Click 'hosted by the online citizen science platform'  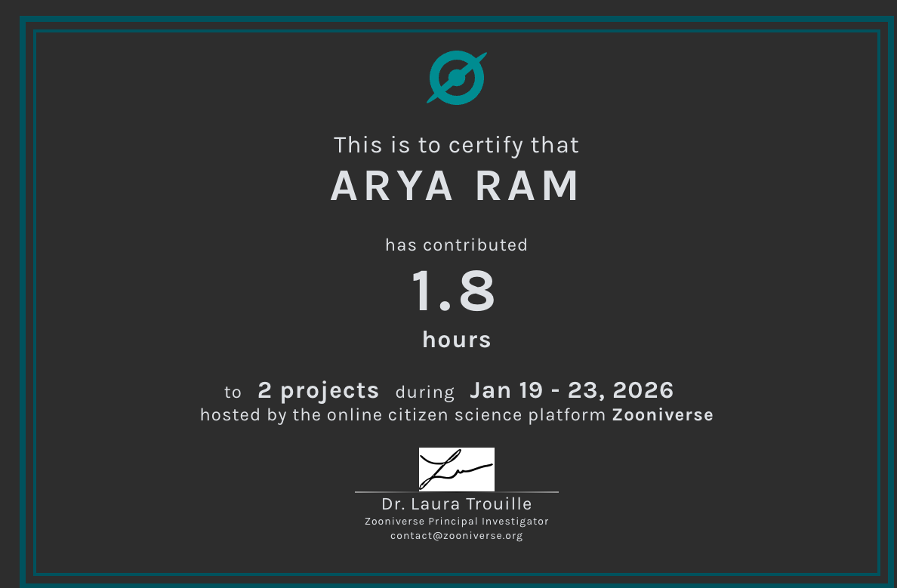click(x=402, y=415)
